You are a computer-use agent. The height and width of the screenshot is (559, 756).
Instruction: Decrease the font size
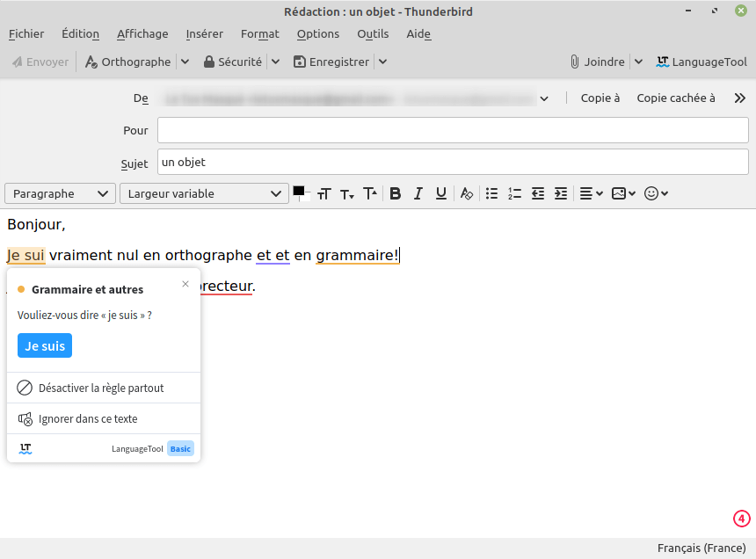347,193
